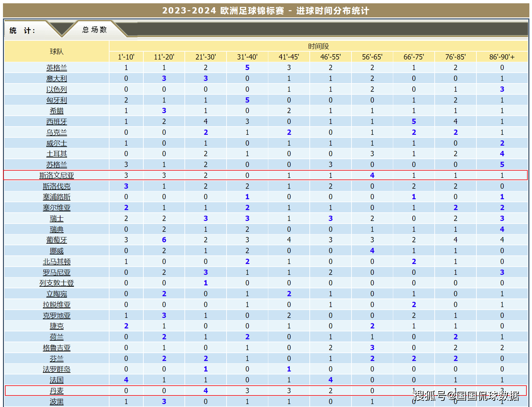Click 斯洛文尼亚 row's bold 4 value

coord(372,176)
